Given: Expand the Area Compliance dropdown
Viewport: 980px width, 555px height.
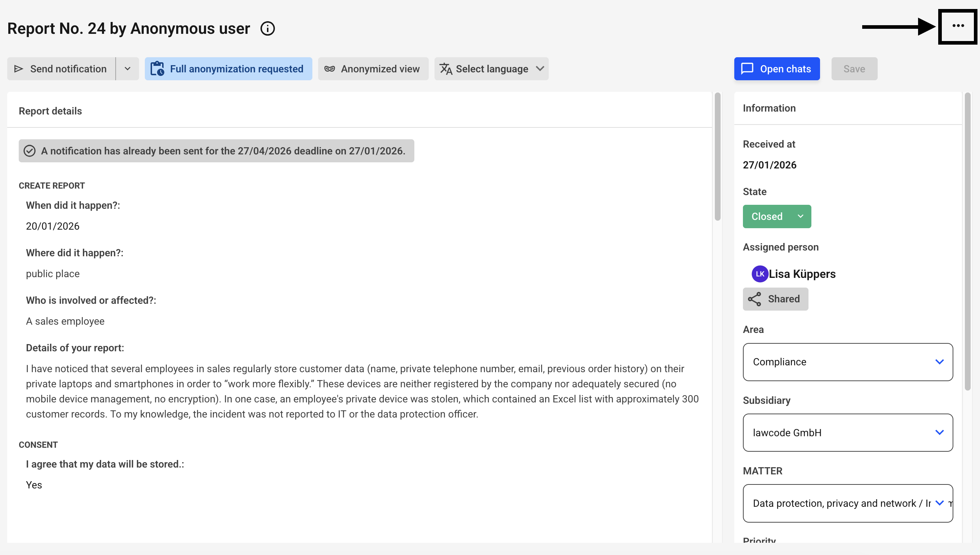Looking at the screenshot, I should 848,362.
